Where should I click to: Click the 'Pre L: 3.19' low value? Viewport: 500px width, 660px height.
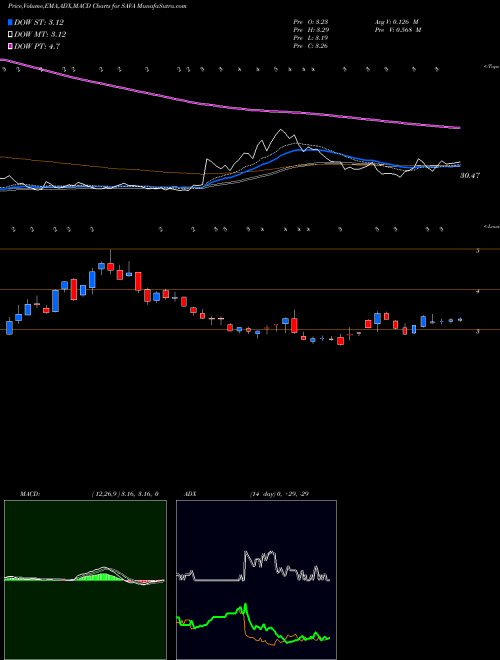coord(311,38)
